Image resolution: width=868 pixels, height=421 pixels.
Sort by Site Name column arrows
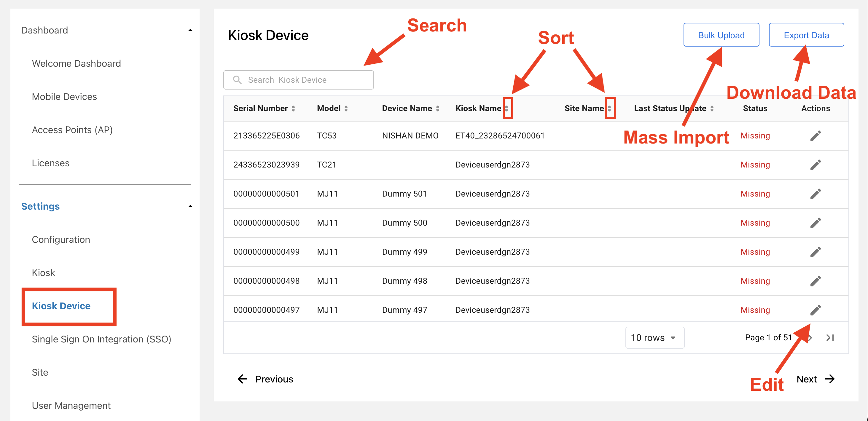click(x=609, y=109)
